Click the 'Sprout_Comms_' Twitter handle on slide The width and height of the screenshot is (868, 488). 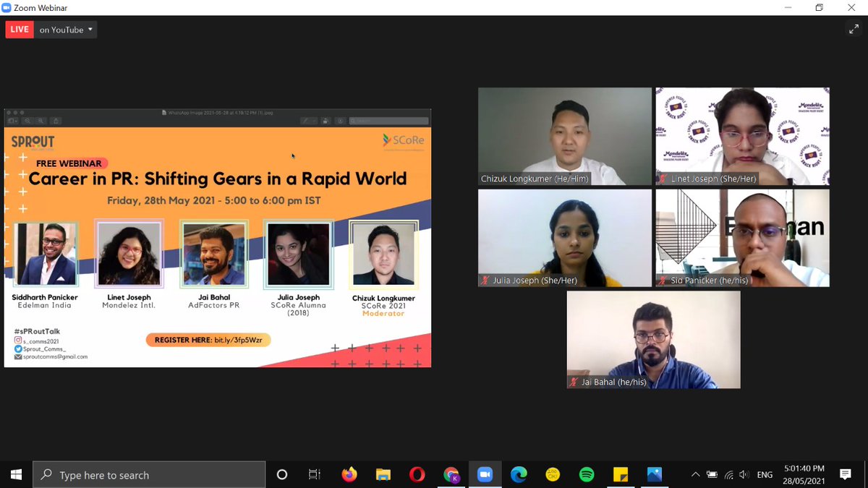[x=45, y=348]
